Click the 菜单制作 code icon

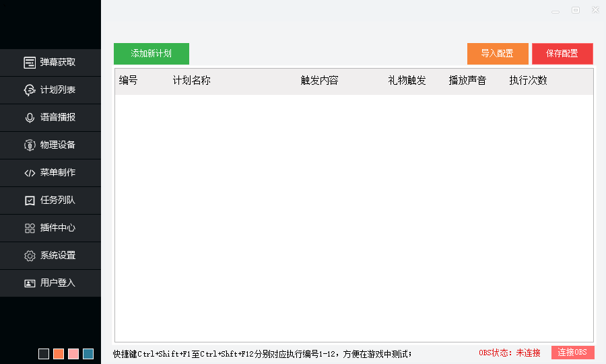click(x=30, y=173)
